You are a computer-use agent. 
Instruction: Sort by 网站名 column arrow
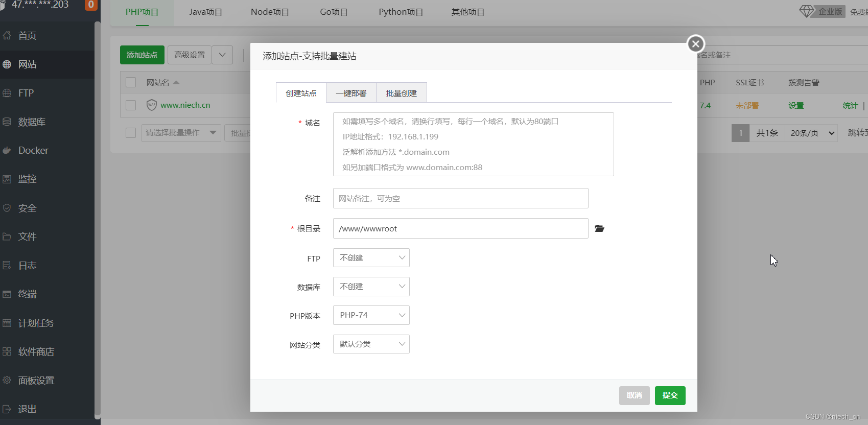176,82
